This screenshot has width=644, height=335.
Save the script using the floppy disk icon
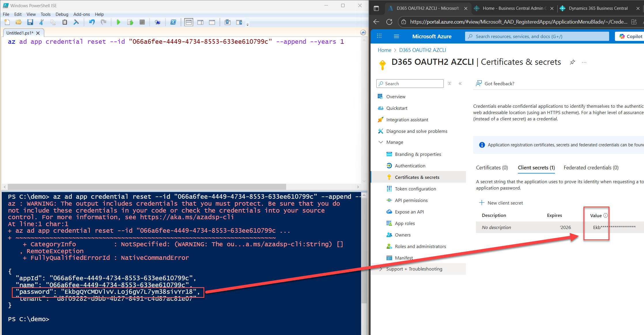30,22
